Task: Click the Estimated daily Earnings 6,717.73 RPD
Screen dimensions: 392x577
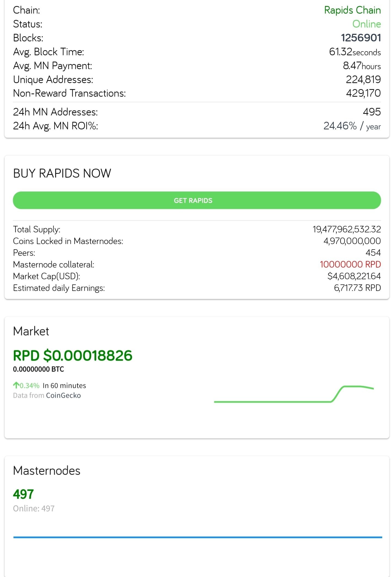Action: [357, 288]
